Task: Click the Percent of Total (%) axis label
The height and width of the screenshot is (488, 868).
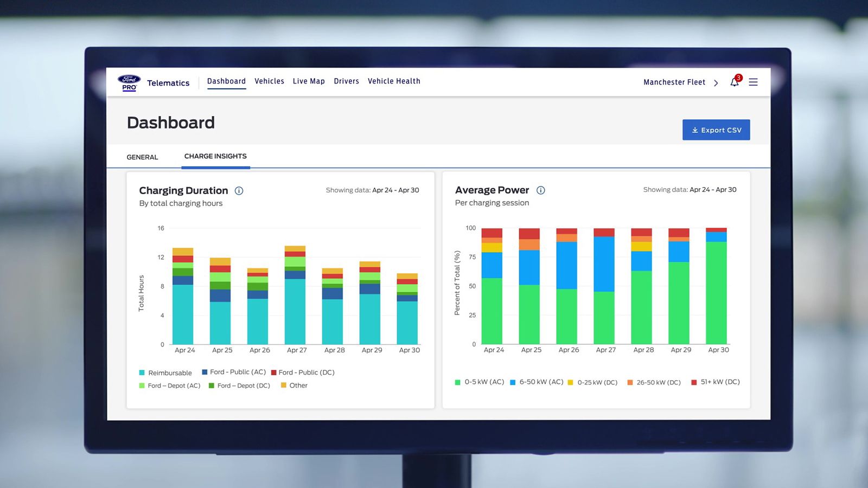Action: click(x=457, y=283)
